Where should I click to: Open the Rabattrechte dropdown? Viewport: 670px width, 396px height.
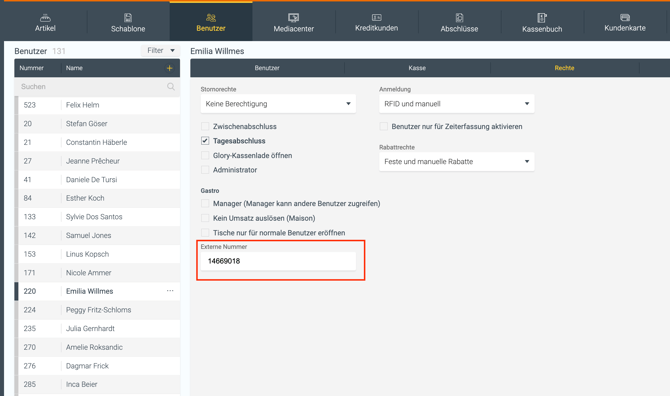click(x=457, y=161)
